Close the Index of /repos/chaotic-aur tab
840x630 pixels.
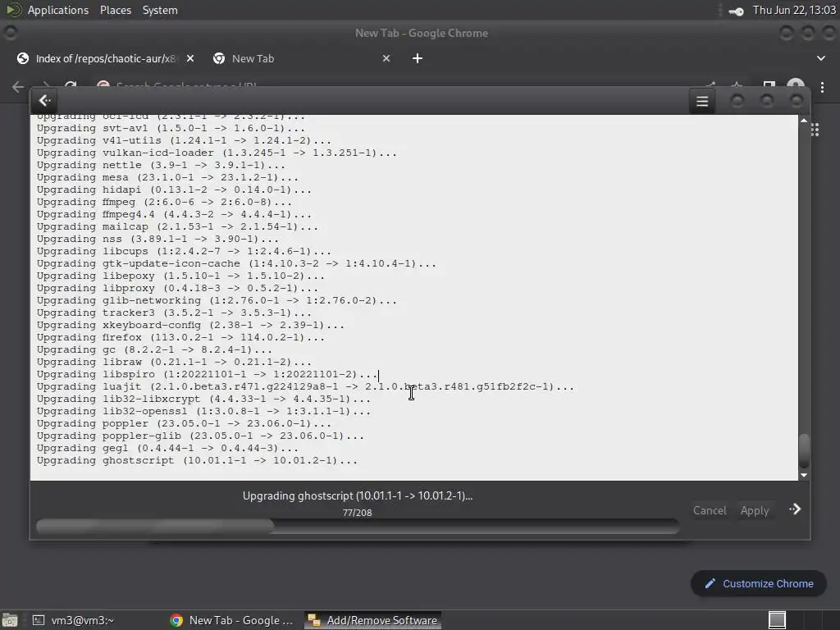[x=190, y=58]
